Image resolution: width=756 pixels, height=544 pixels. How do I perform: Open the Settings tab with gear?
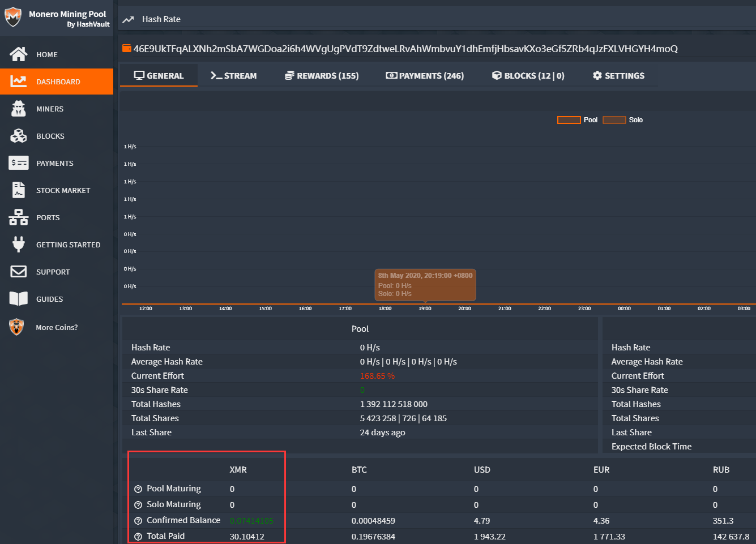(x=618, y=76)
